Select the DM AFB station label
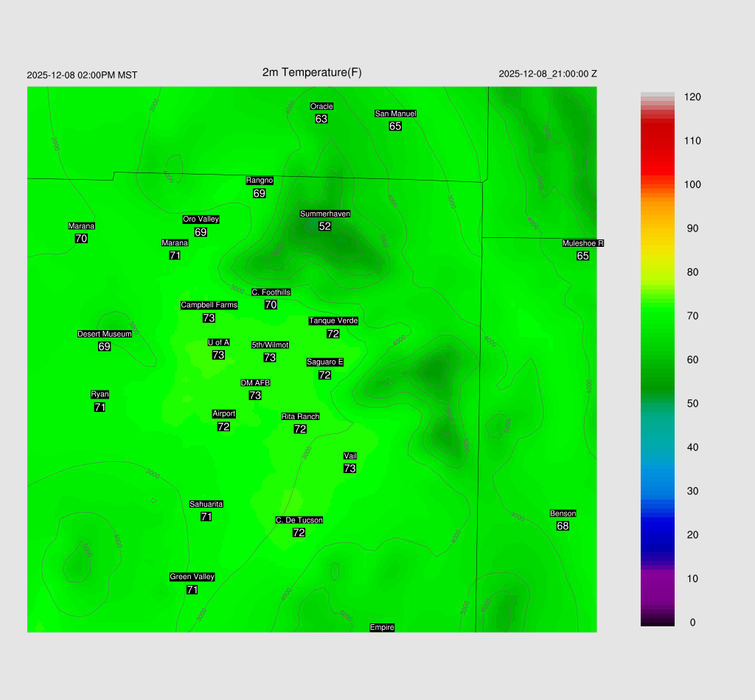This screenshot has height=700, width=755. coord(255,382)
